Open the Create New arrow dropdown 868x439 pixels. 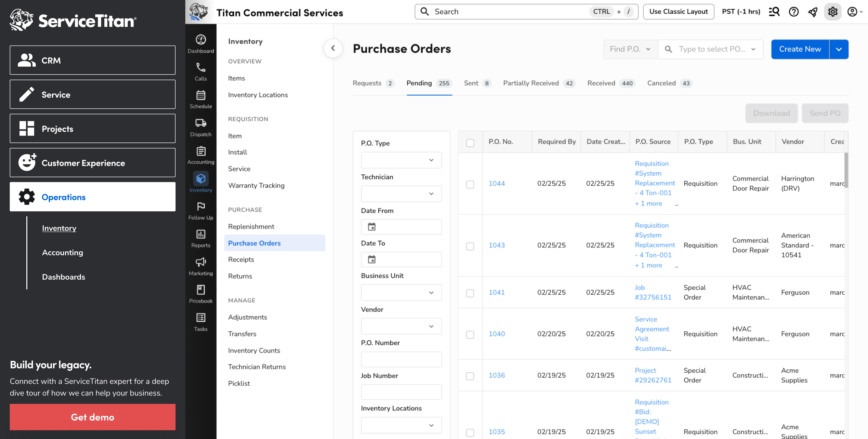coord(839,49)
